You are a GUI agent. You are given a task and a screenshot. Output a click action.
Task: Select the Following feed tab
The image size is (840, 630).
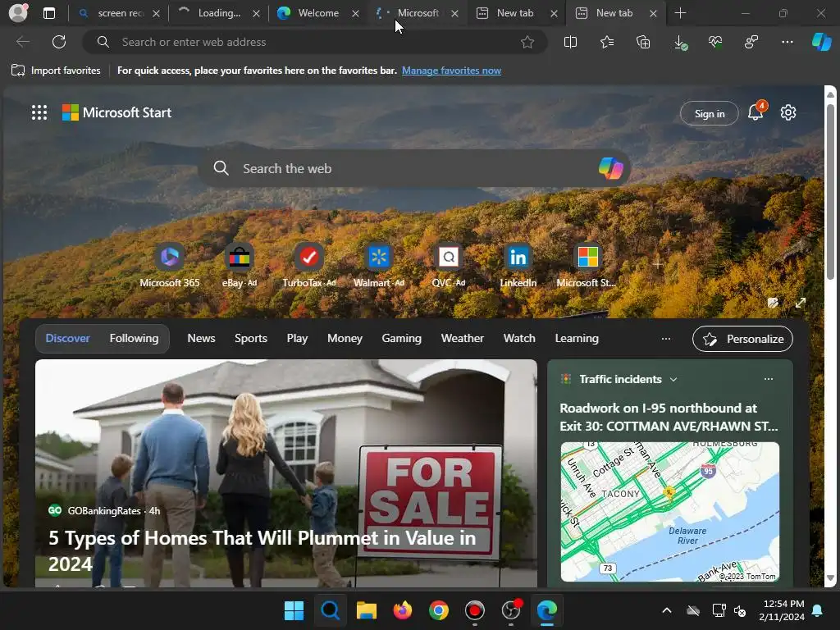coord(134,338)
